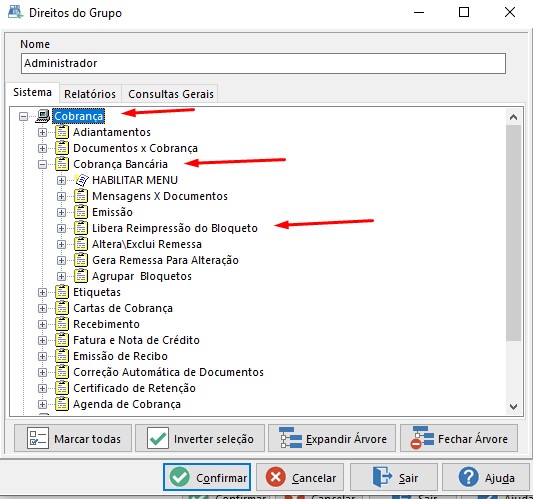Click the Direitos do Grupo title bar icon
Screen dimensions: 533x499
click(15, 12)
